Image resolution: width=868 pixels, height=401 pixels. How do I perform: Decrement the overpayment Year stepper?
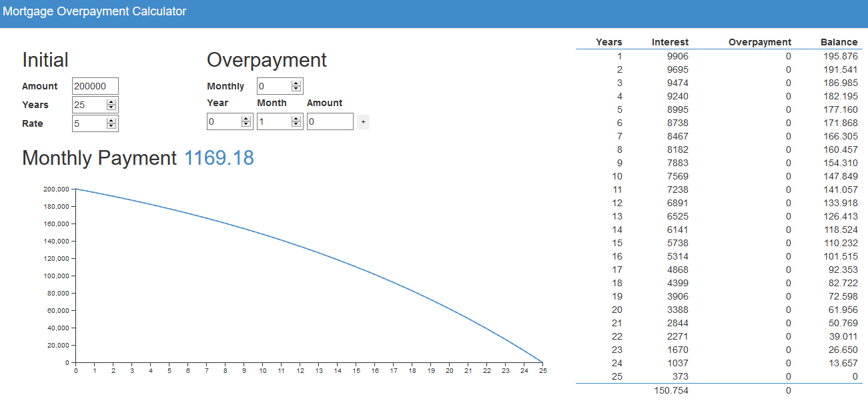246,124
